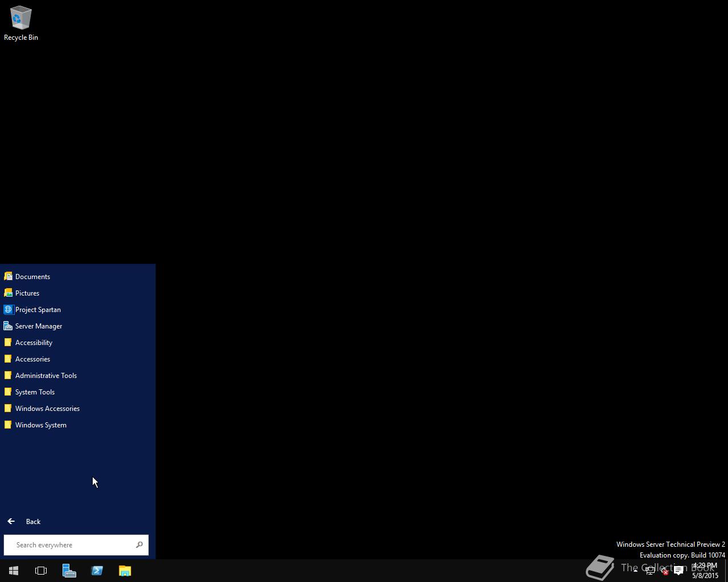Open File Explorer from the taskbar
728x582 pixels.
(x=125, y=571)
